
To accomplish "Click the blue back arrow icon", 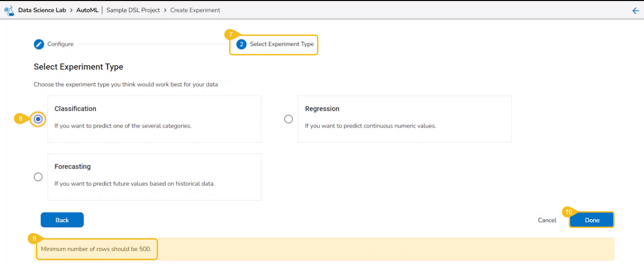I will pos(635,11).
